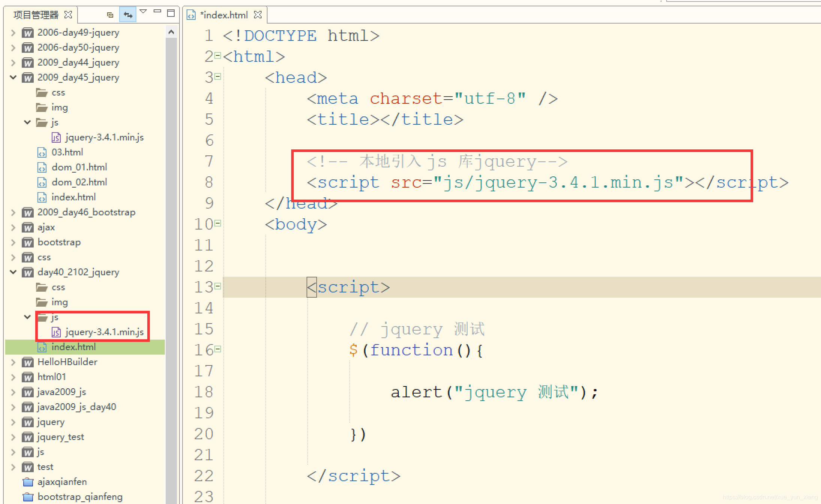Click the 项目管理器 panel tab
Image resolution: width=821 pixels, height=504 pixels.
[35, 15]
